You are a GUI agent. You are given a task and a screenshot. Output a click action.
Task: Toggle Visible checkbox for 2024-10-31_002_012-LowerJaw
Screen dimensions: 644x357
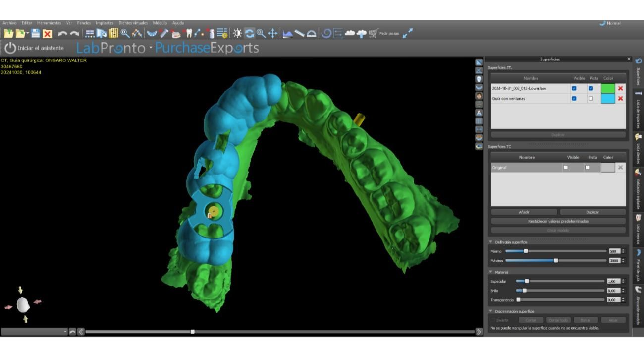coord(574,88)
